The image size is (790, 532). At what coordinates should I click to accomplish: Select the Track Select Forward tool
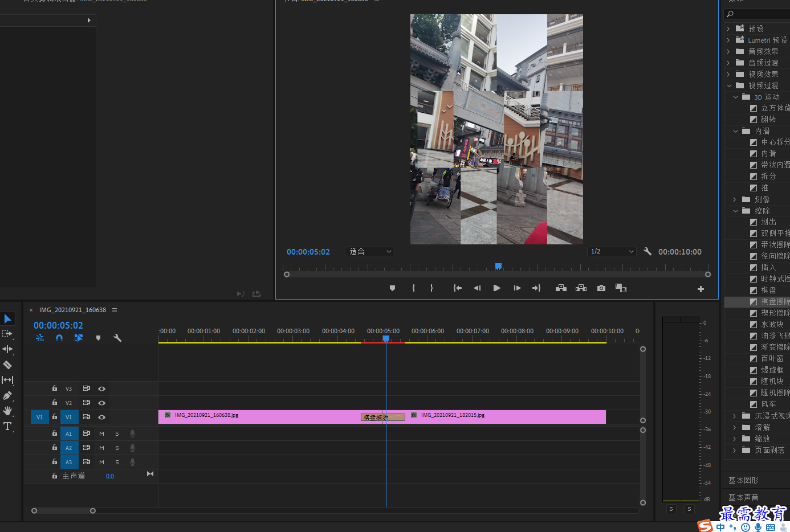pos(7,334)
